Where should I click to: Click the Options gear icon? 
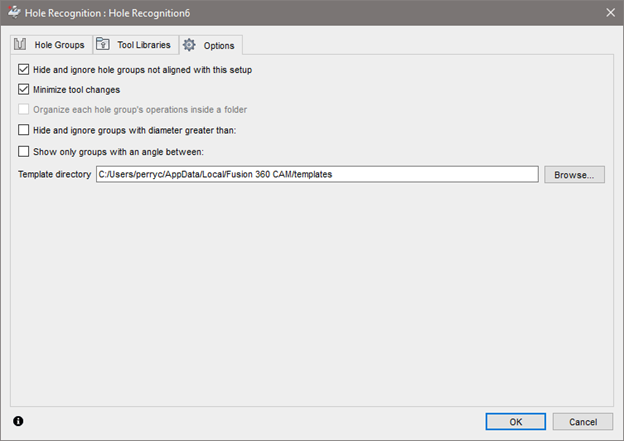tap(189, 45)
